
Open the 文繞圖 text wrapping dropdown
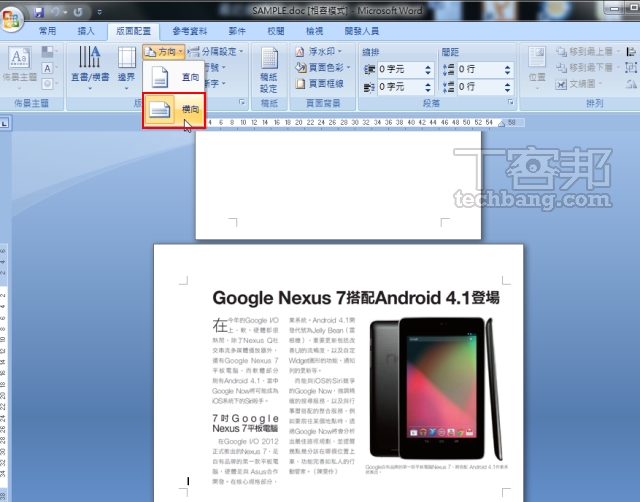point(580,84)
